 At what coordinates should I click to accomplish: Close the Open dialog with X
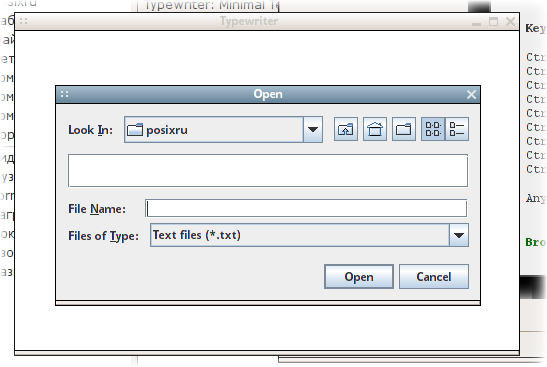[471, 95]
